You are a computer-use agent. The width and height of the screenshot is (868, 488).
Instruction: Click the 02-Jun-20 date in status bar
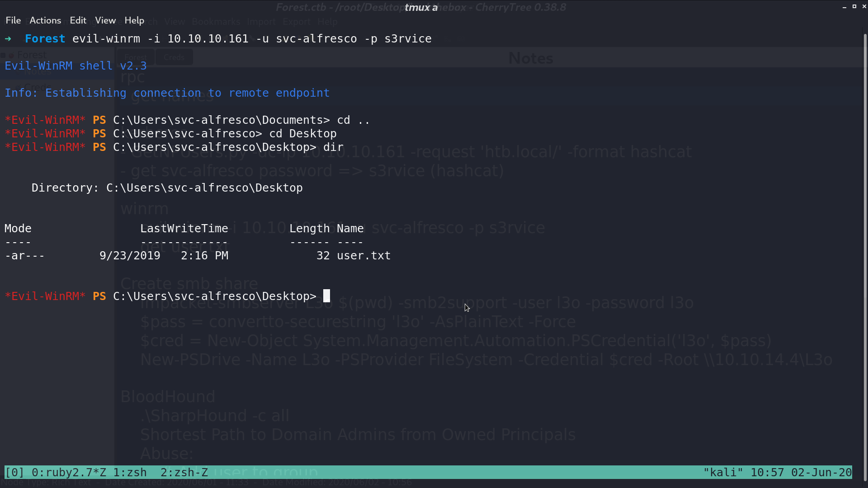pyautogui.click(x=821, y=473)
